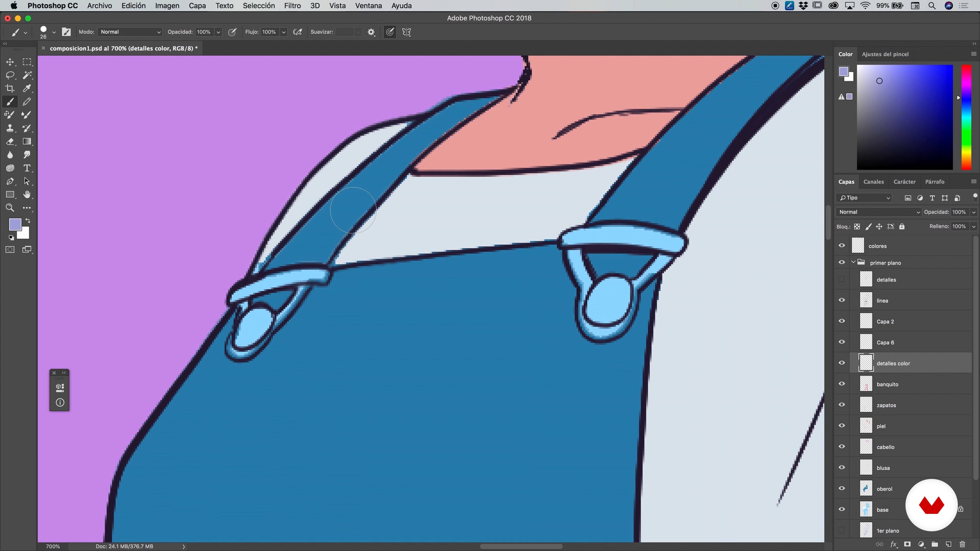
Task: Select the Eyedropper tool
Action: click(x=27, y=89)
